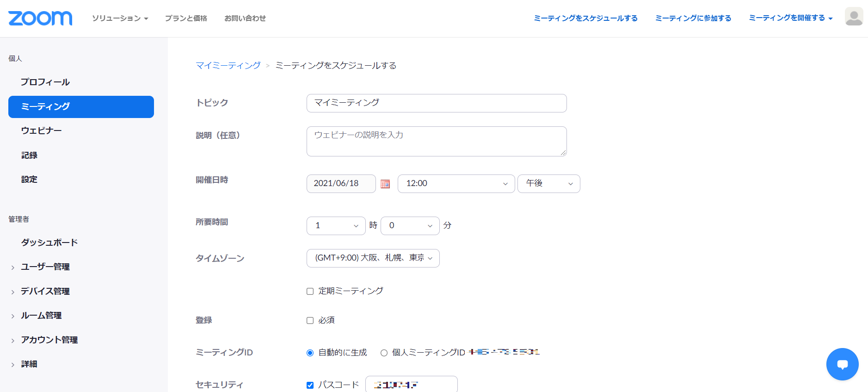Open 記録 in sidebar

tap(29, 156)
